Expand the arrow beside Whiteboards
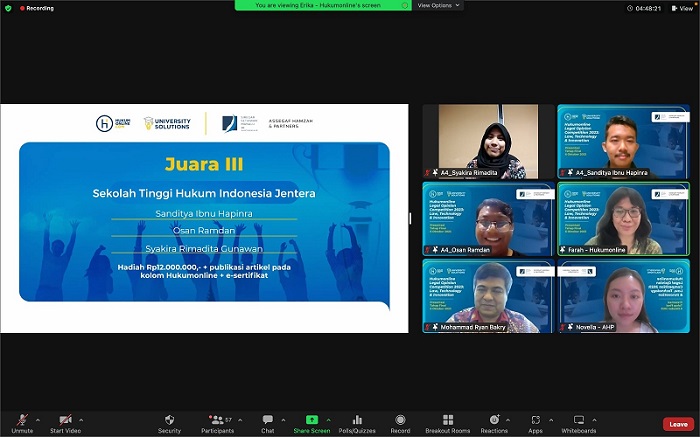This screenshot has height=437, width=700. 594,420
